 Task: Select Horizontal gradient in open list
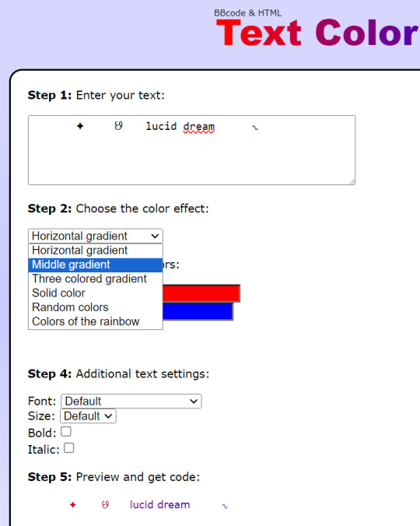[x=96, y=251]
